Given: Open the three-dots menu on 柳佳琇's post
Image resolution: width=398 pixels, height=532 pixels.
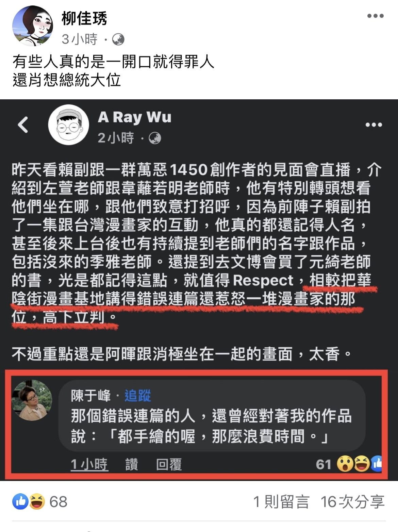Looking at the screenshot, I should 375,16.
